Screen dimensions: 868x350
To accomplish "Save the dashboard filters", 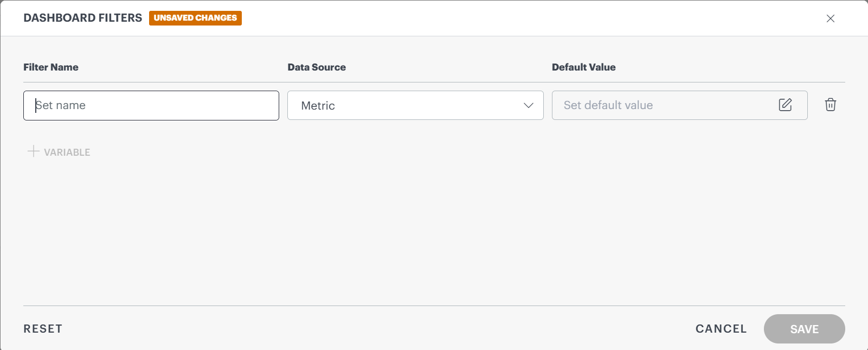I will click(804, 329).
